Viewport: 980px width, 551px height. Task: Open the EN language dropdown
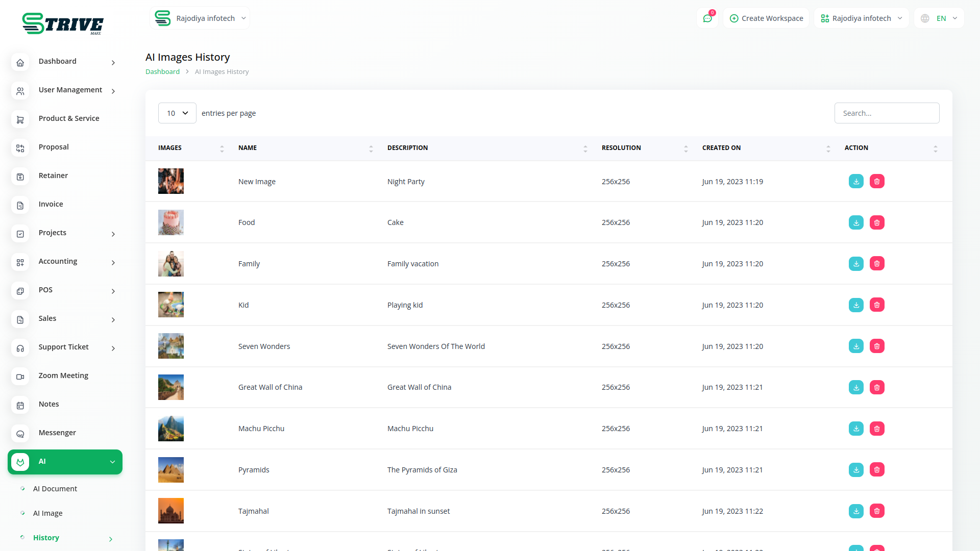coord(940,18)
